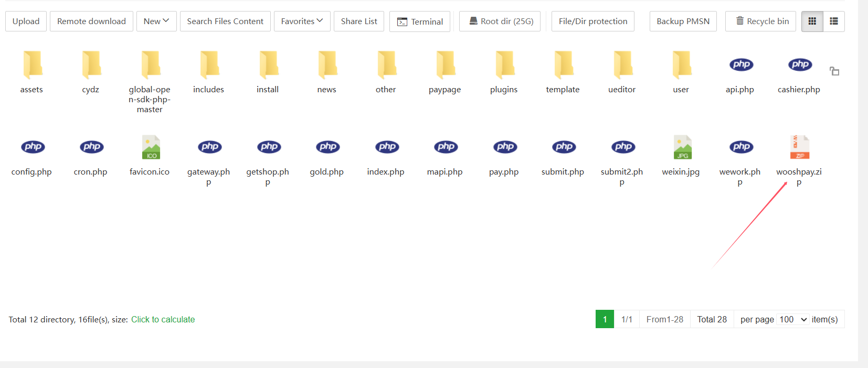Go to page 1 in pagination
This screenshot has width=868, height=368.
pyautogui.click(x=605, y=319)
